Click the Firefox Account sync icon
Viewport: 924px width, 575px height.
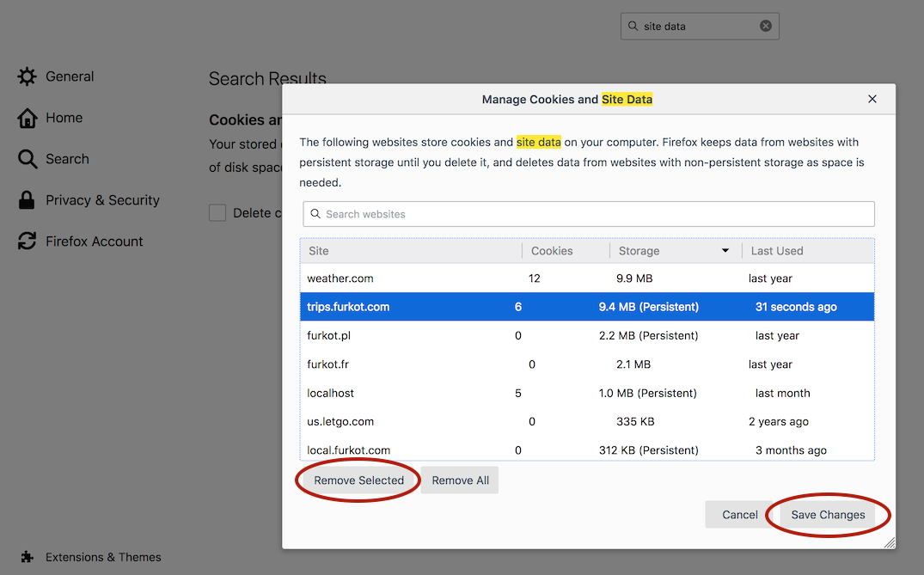point(28,242)
